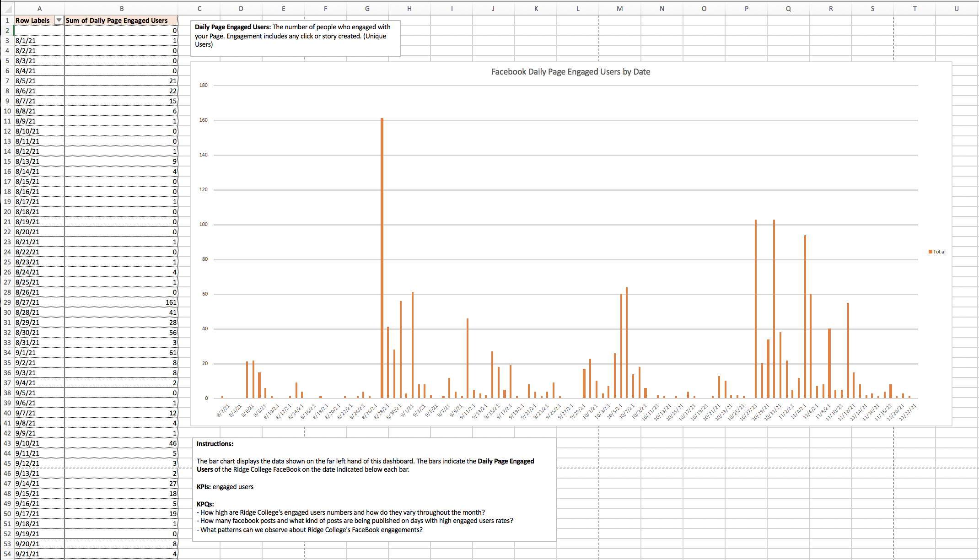Select the Row Labels header cell
Viewport: 979px width, 560px height.
coord(39,21)
